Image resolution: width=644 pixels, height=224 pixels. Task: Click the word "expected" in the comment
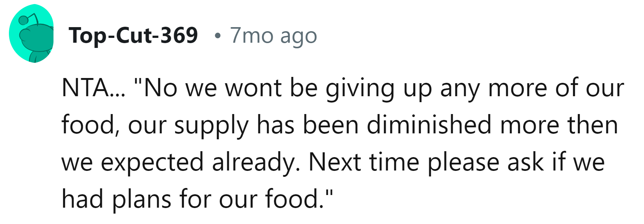point(152,163)
